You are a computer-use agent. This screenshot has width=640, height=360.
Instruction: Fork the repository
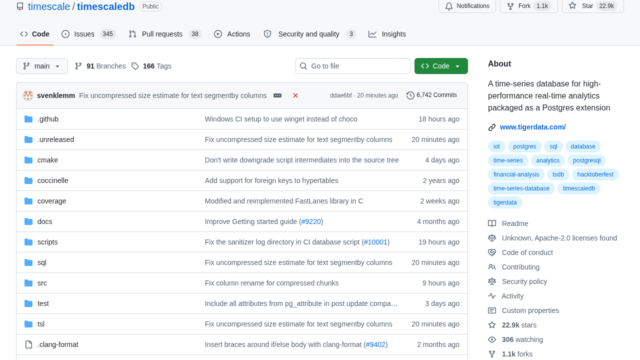[x=529, y=6]
